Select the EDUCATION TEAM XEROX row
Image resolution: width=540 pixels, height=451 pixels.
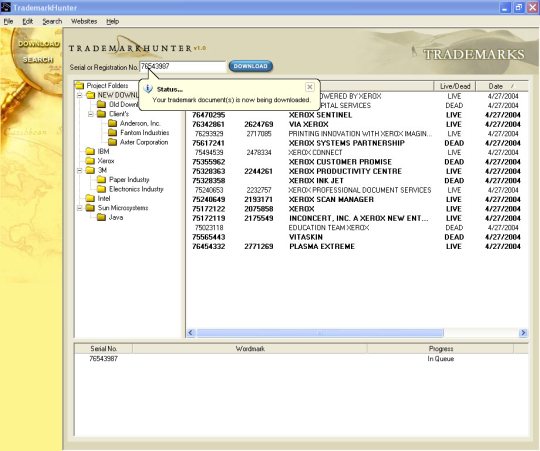tap(356, 228)
